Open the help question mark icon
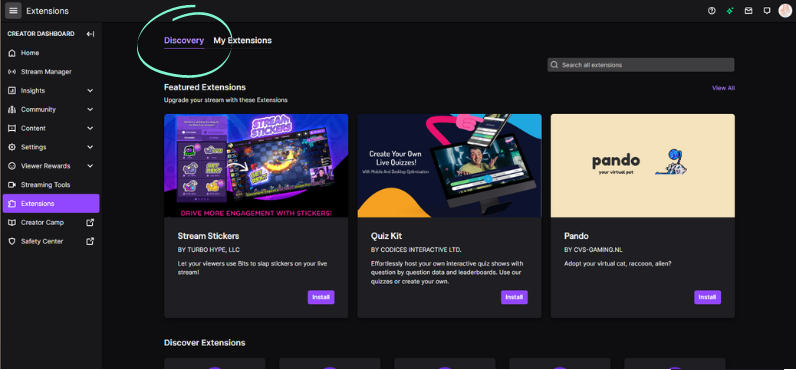This screenshot has height=370, width=796. (712, 11)
